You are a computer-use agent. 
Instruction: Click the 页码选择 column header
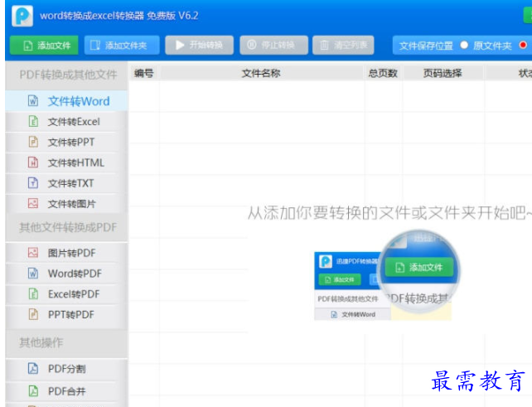tap(443, 73)
